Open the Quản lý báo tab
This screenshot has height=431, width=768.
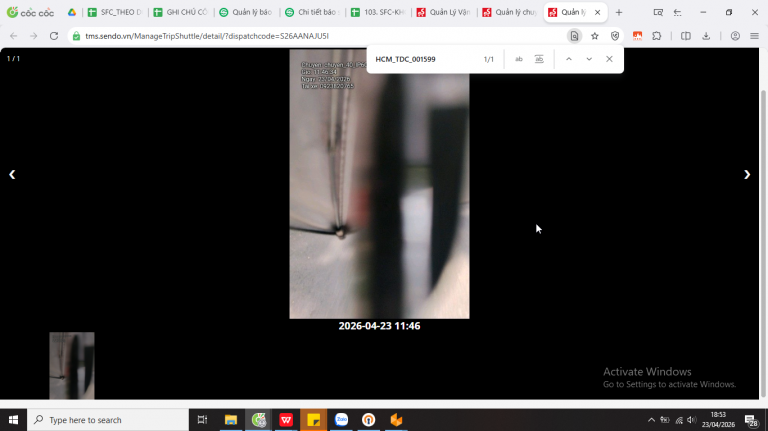(x=246, y=12)
